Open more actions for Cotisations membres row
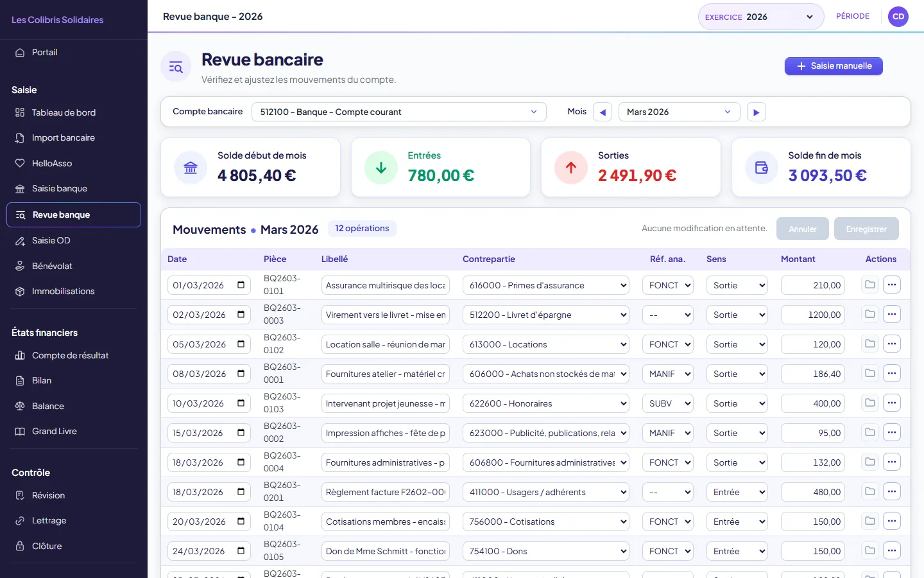 click(892, 521)
